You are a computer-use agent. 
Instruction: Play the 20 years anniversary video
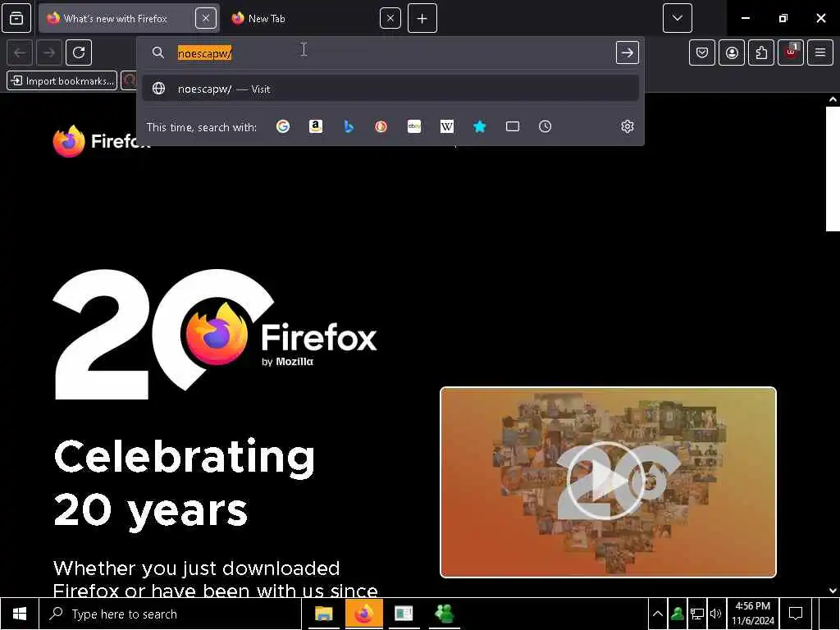(608, 482)
